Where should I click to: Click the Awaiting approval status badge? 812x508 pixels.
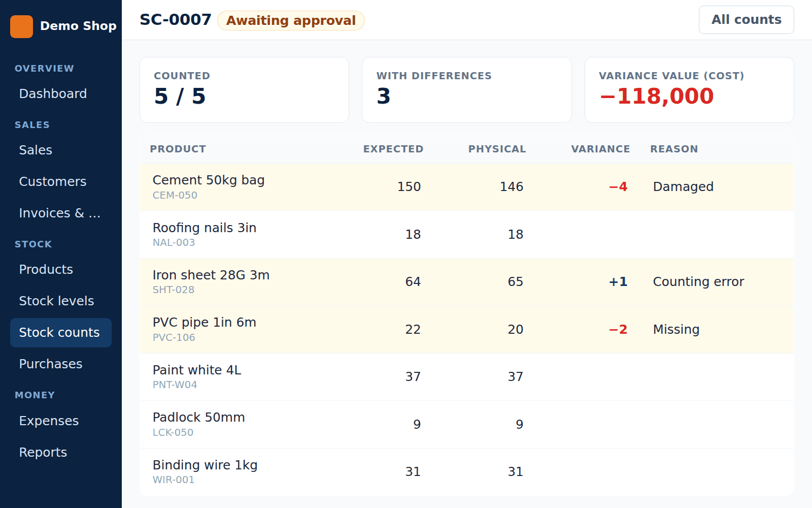click(x=291, y=20)
